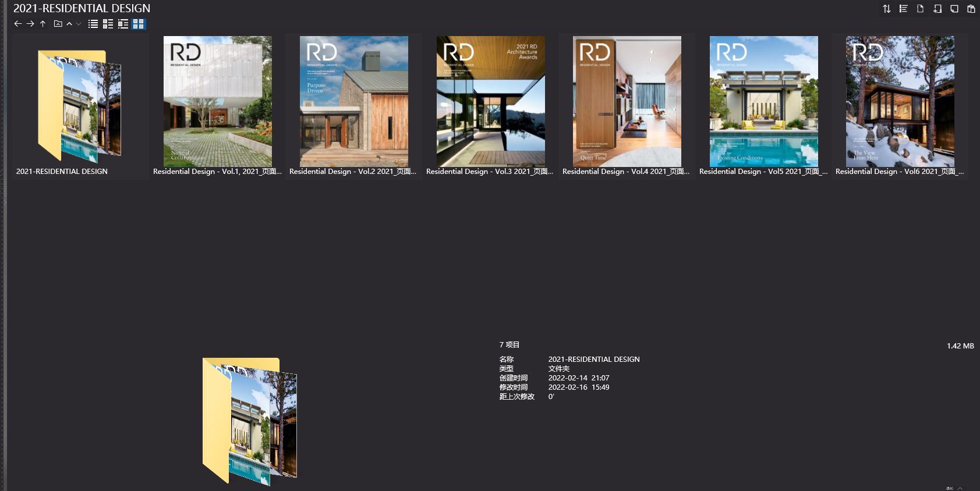Click the '文件夹' type value
The width and height of the screenshot is (980, 491).
click(x=559, y=369)
